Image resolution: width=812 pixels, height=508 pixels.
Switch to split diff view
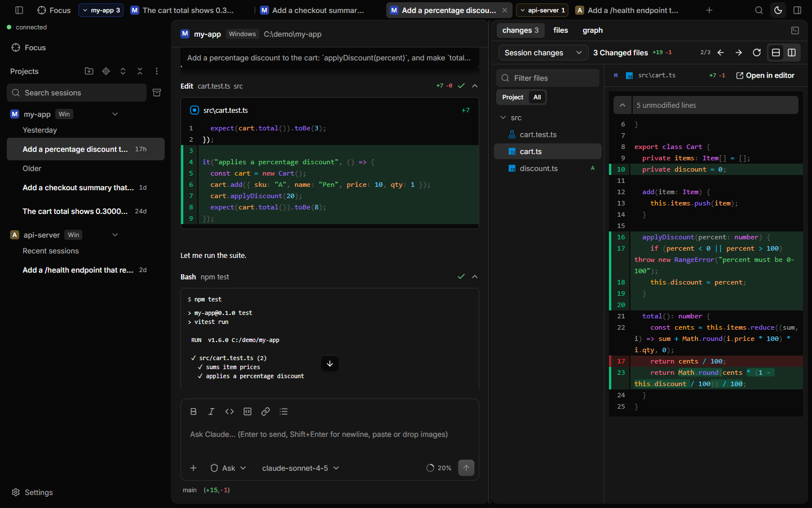(x=792, y=52)
